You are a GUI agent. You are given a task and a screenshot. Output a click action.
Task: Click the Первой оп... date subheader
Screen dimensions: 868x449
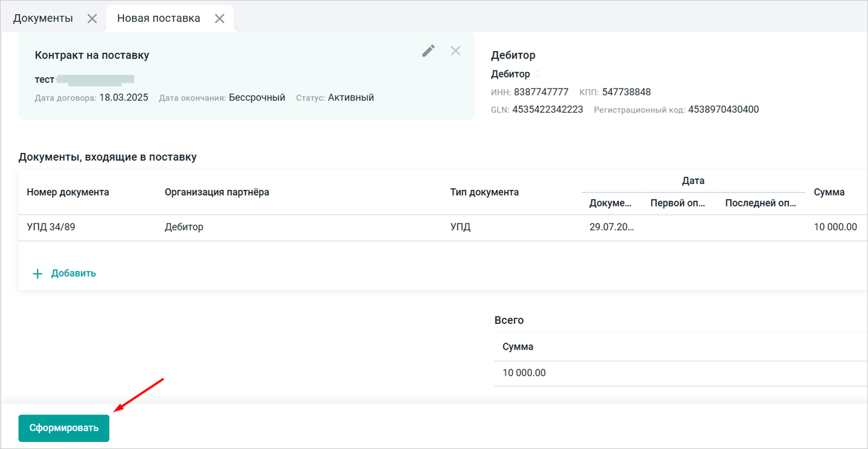pos(677,203)
